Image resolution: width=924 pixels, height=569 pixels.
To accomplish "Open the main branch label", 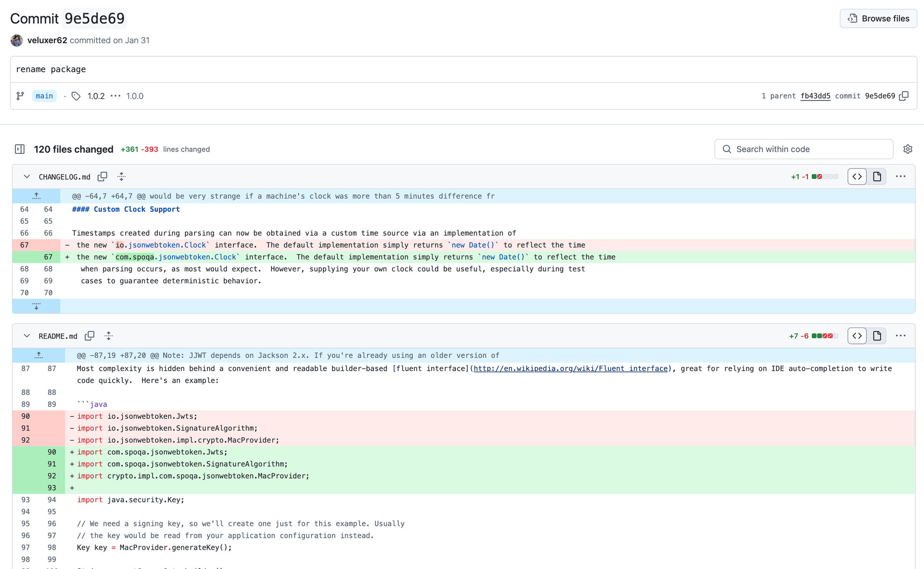I will 44,96.
